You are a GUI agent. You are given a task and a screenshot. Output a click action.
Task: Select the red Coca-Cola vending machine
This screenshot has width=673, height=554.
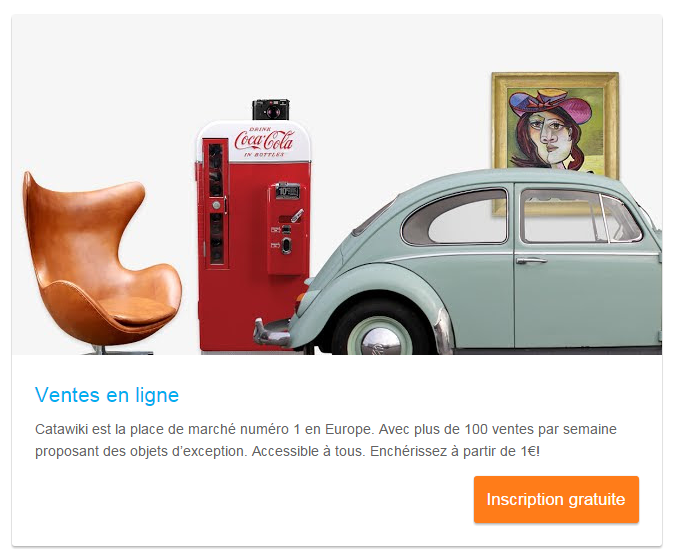pos(253,237)
